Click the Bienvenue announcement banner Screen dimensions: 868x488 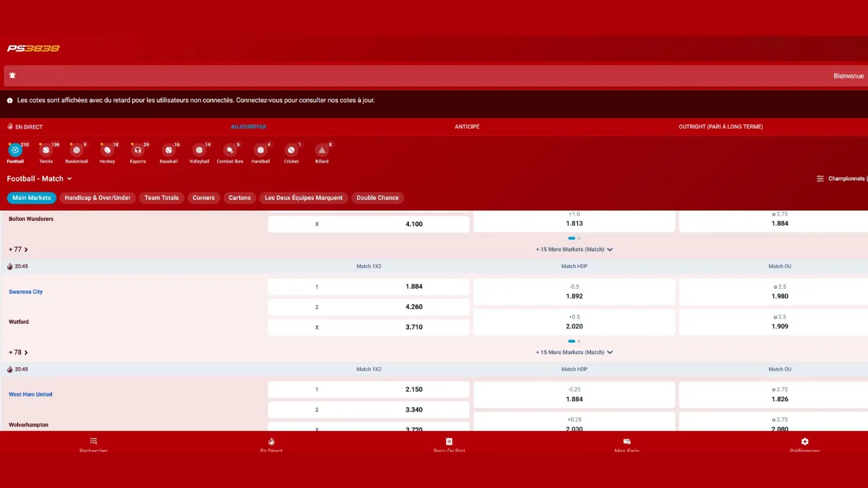tap(436, 76)
